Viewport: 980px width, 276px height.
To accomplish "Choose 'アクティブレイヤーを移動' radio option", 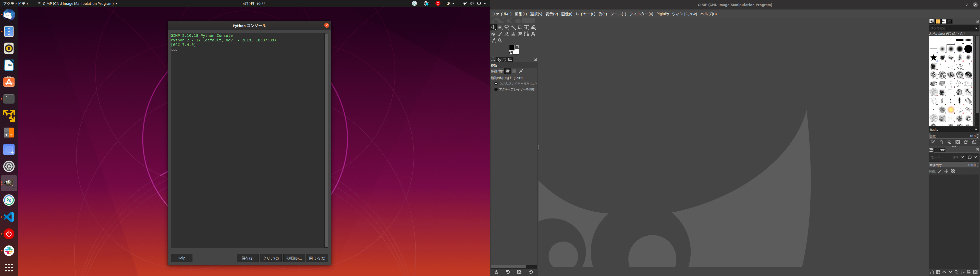I will click(515, 90).
